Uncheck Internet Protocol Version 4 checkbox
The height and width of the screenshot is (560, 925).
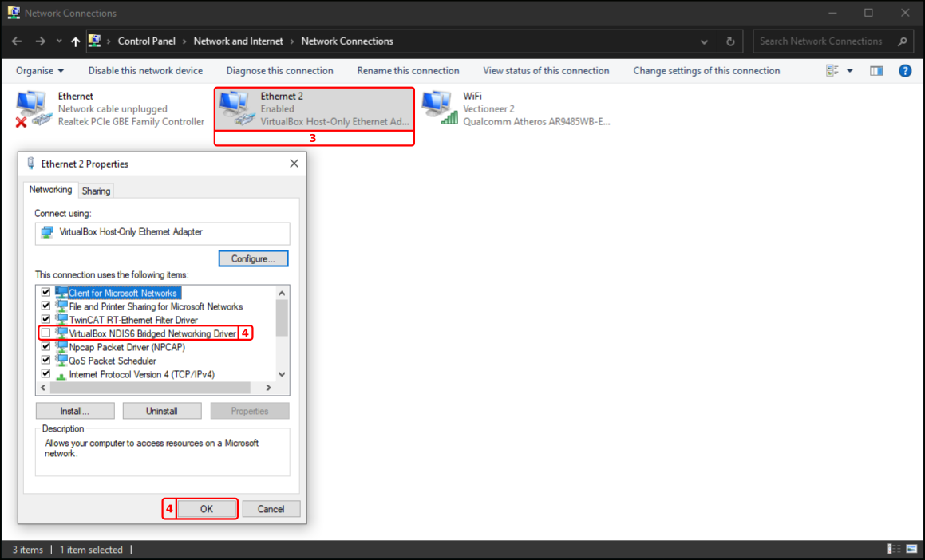click(x=45, y=373)
